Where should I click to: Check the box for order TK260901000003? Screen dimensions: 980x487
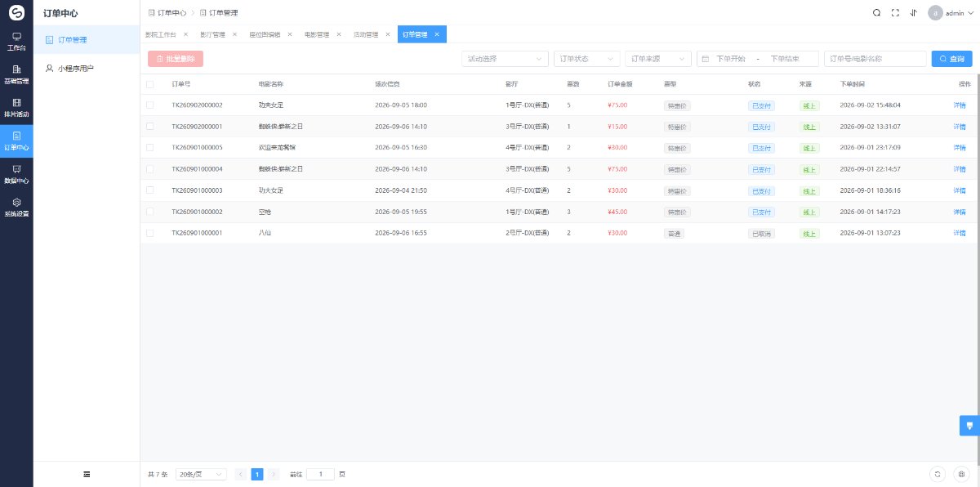coord(149,190)
